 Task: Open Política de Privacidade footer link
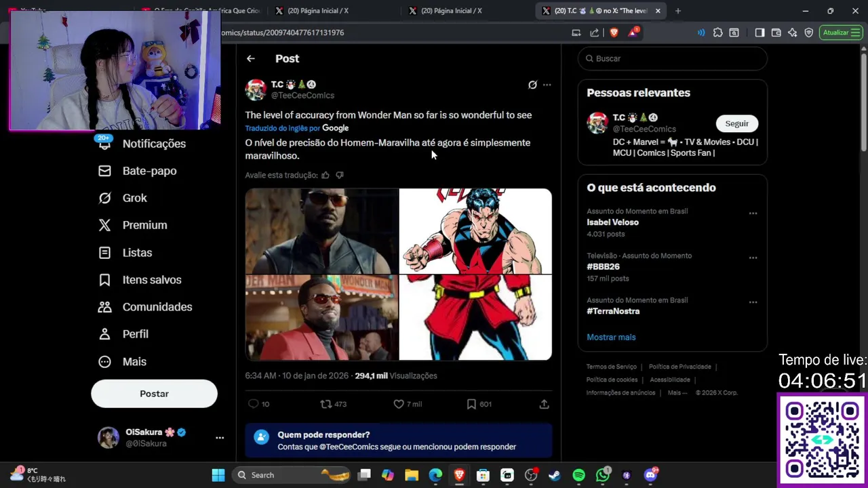(679, 367)
